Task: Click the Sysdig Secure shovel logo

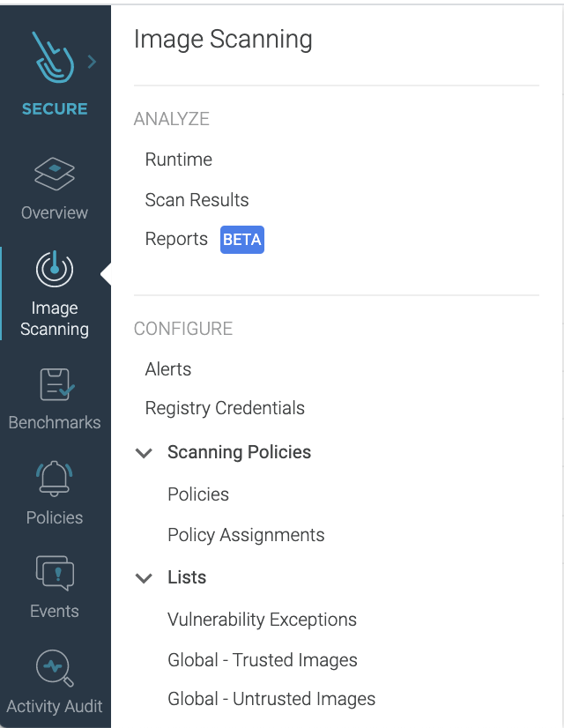Action: [x=53, y=57]
